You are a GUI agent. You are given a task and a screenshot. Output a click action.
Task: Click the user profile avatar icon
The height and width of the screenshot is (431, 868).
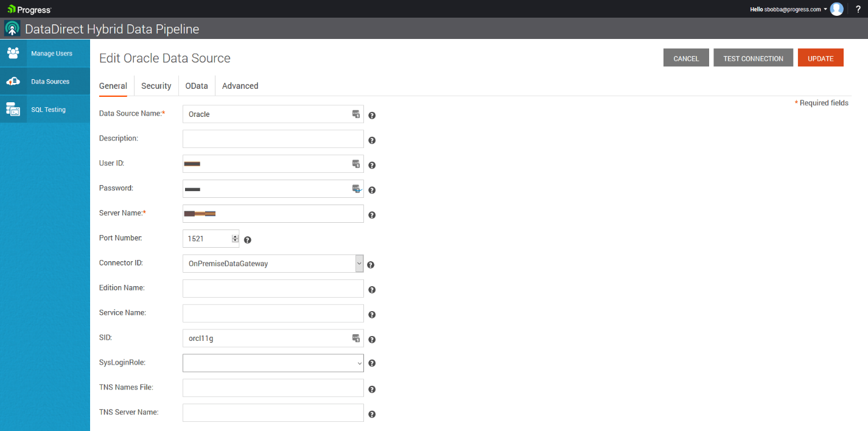coord(836,9)
